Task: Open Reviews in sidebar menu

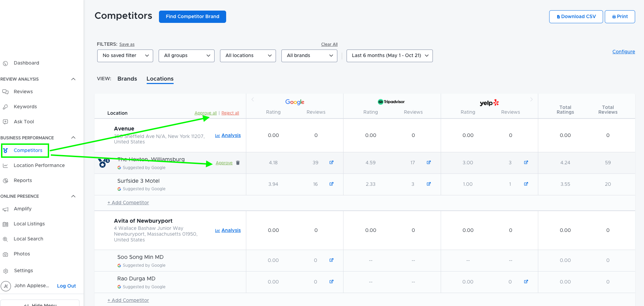Action: pyautogui.click(x=23, y=92)
